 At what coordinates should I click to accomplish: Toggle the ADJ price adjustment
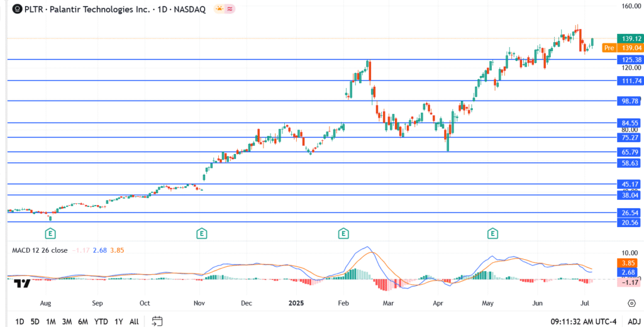click(633, 321)
